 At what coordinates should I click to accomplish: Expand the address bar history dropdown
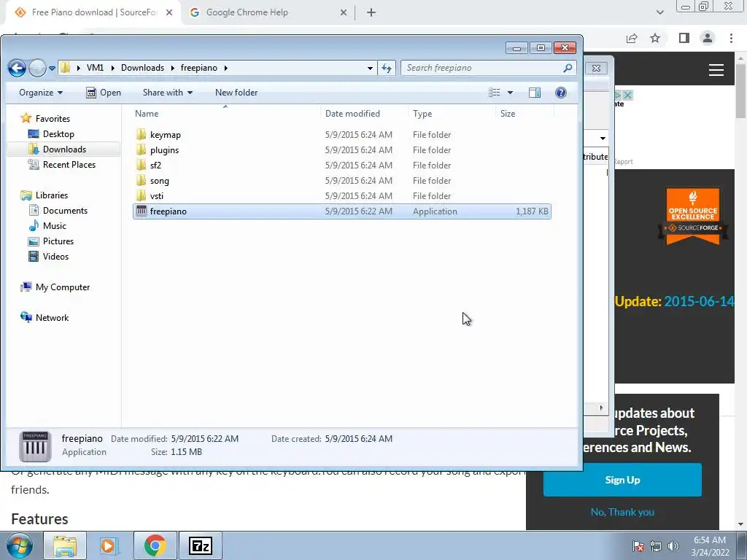[x=370, y=68]
